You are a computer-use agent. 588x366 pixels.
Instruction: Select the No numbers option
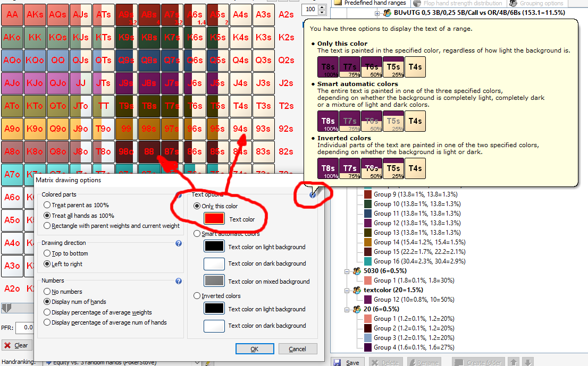[x=63, y=292]
